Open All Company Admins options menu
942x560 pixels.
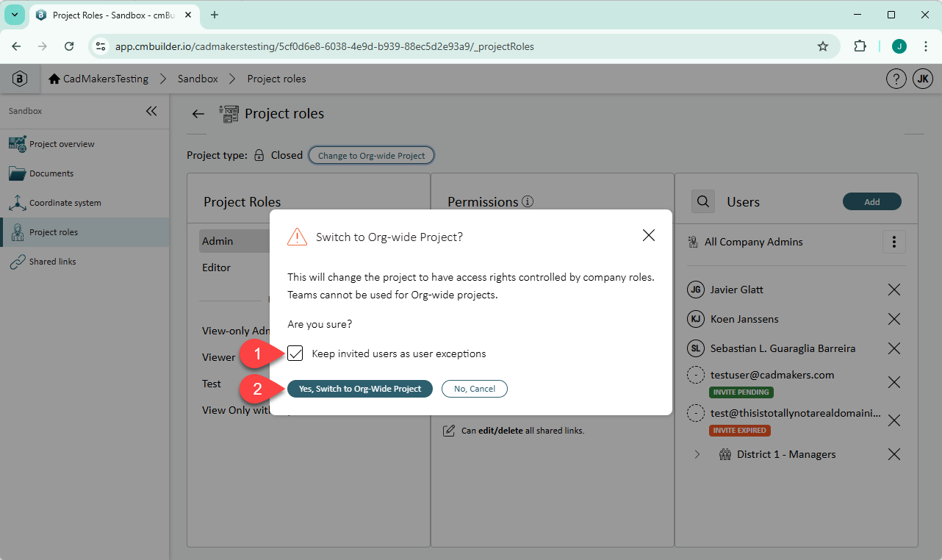click(x=894, y=242)
